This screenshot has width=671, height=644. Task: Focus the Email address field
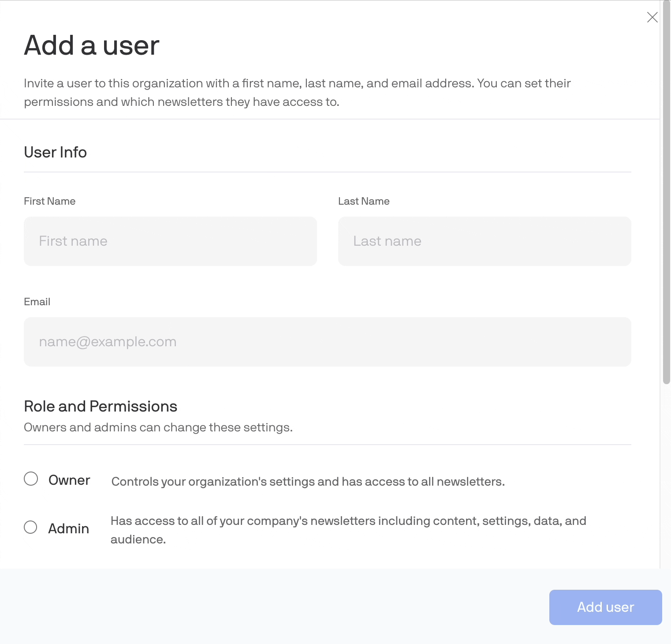click(328, 342)
